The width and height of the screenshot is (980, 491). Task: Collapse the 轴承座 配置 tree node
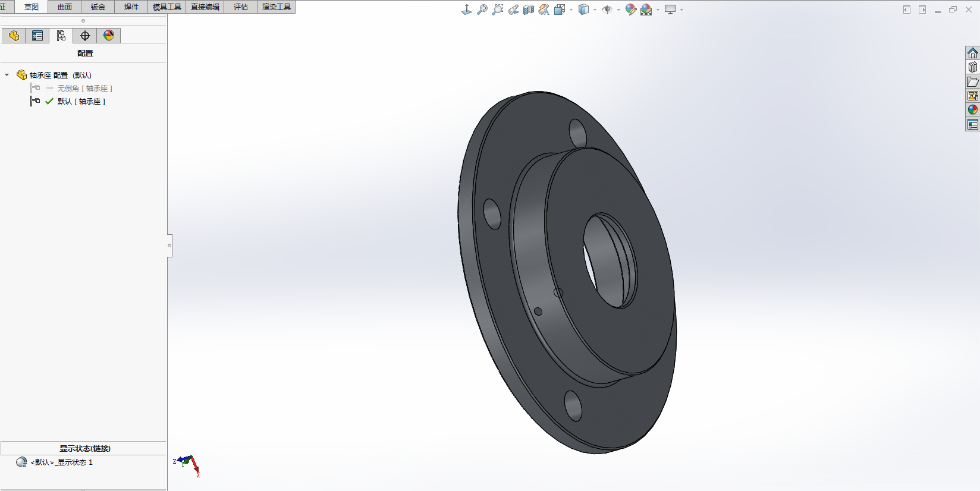[7, 75]
